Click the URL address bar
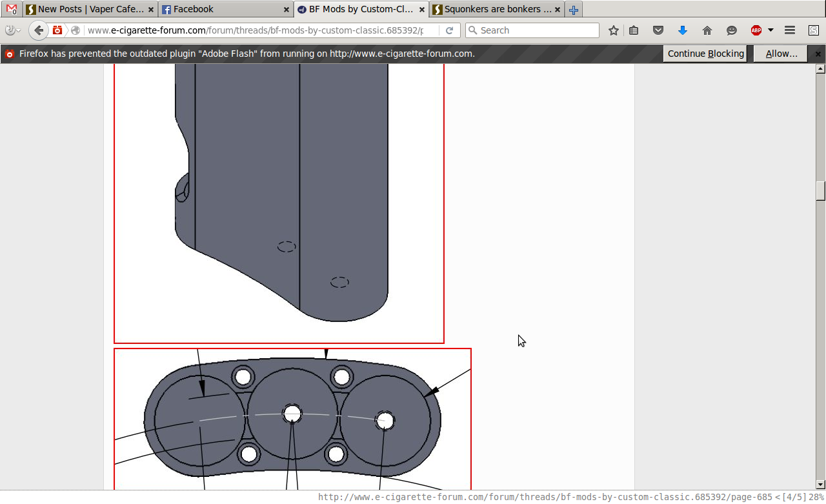Viewport: 826px width, 504px height. (x=258, y=30)
